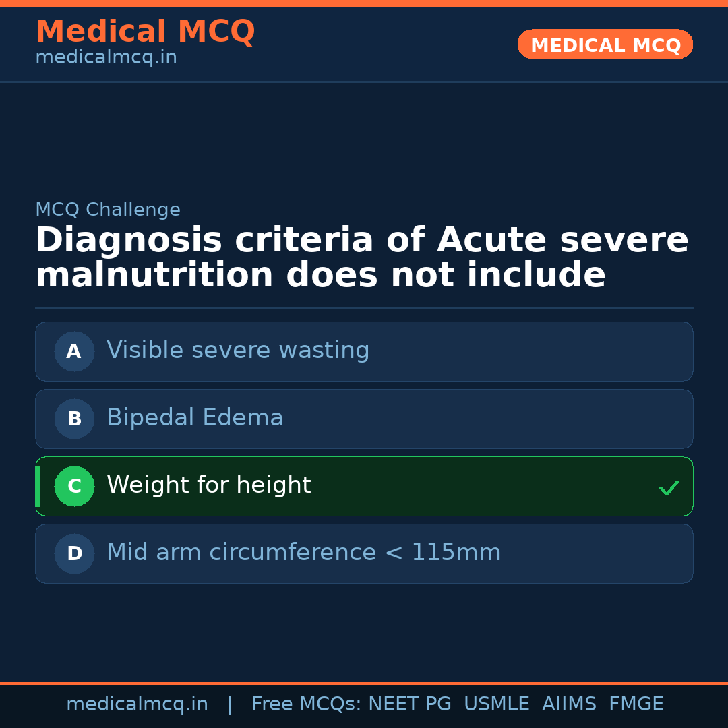Screen dimensions: 728x728
Task: Select the USMLE footer item
Action: coord(496,704)
